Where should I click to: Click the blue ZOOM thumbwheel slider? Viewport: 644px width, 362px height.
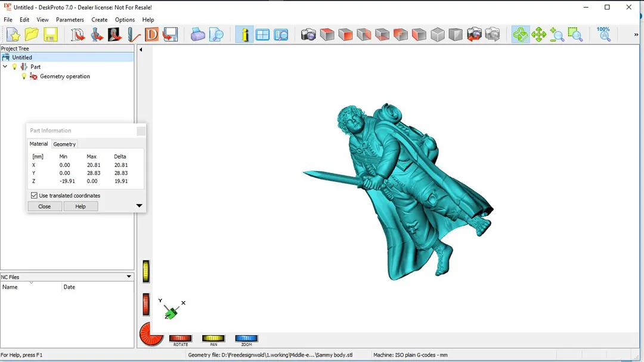pyautogui.click(x=246, y=338)
